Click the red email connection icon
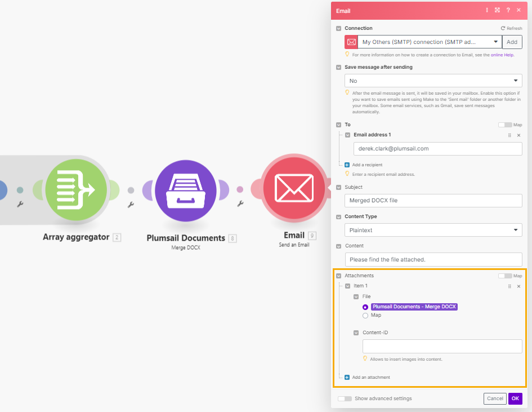The height and width of the screenshot is (412, 532). pyautogui.click(x=351, y=42)
